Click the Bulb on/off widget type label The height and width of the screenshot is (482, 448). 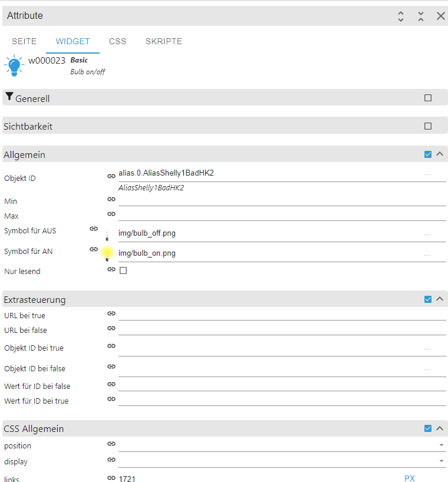coord(88,72)
